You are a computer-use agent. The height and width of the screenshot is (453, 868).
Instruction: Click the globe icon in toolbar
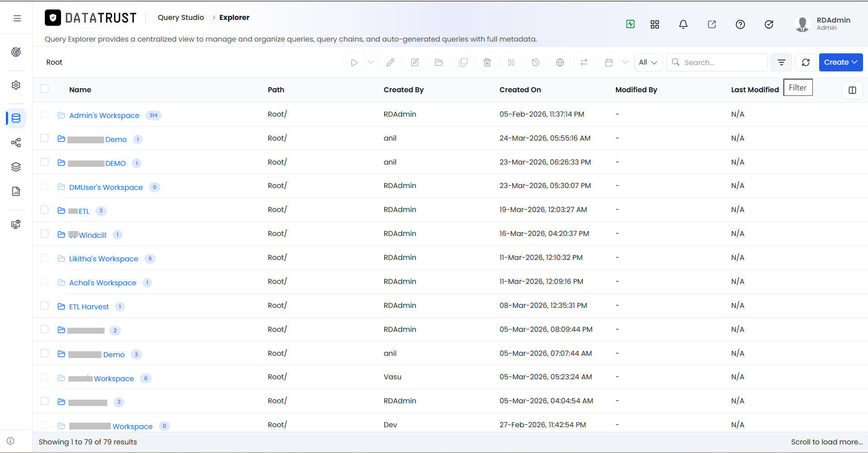pos(560,62)
